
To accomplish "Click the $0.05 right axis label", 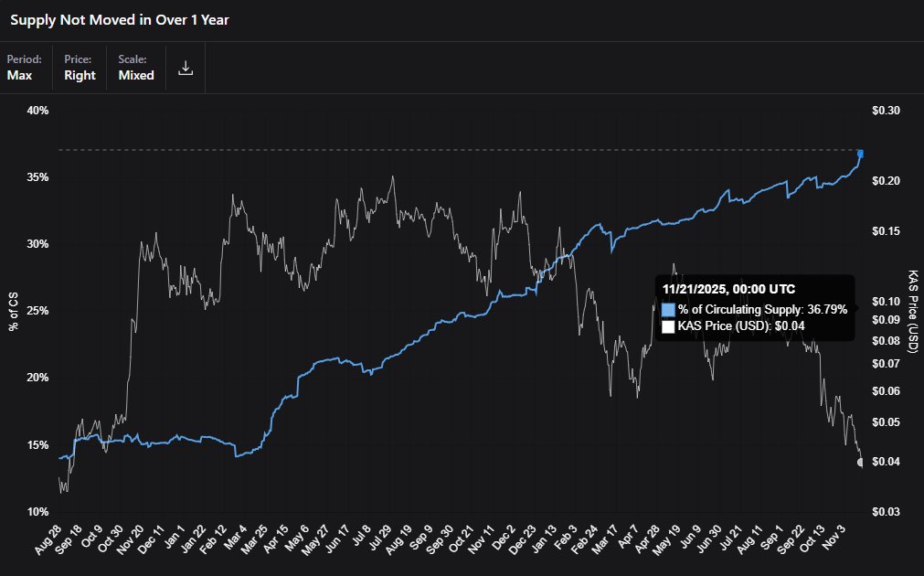I will point(886,422).
